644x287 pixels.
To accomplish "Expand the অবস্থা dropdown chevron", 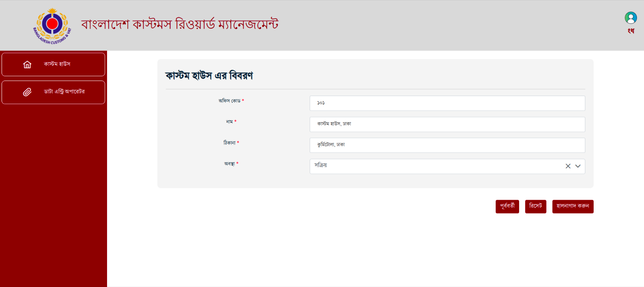I will pos(578,166).
